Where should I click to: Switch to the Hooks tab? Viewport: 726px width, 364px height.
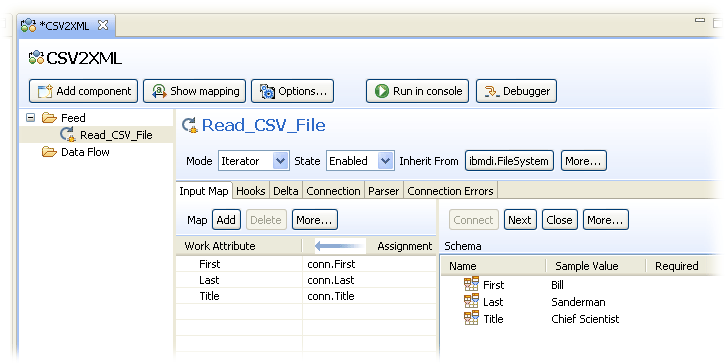[250, 191]
